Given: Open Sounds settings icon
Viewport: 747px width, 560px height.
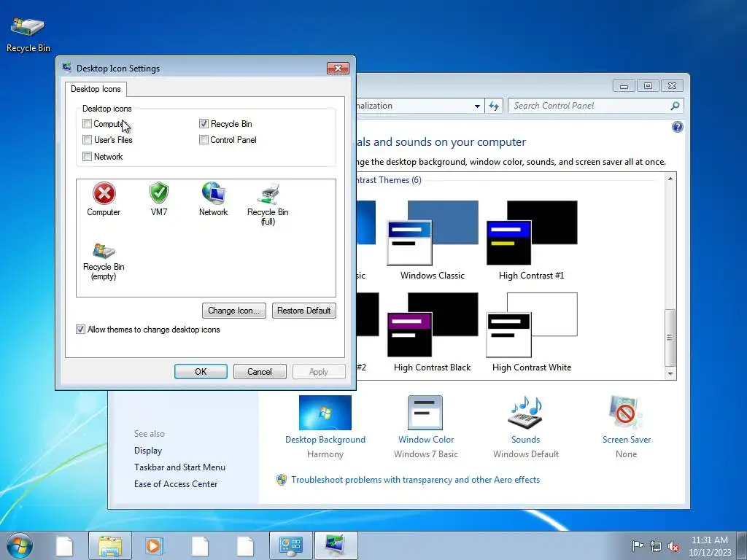Looking at the screenshot, I should 525,413.
